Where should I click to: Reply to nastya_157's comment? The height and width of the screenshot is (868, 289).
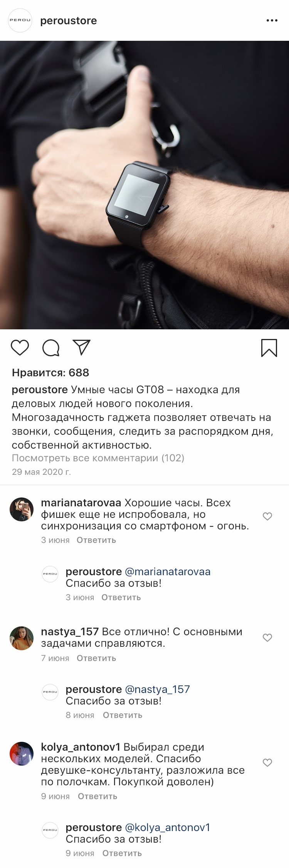[96, 658]
